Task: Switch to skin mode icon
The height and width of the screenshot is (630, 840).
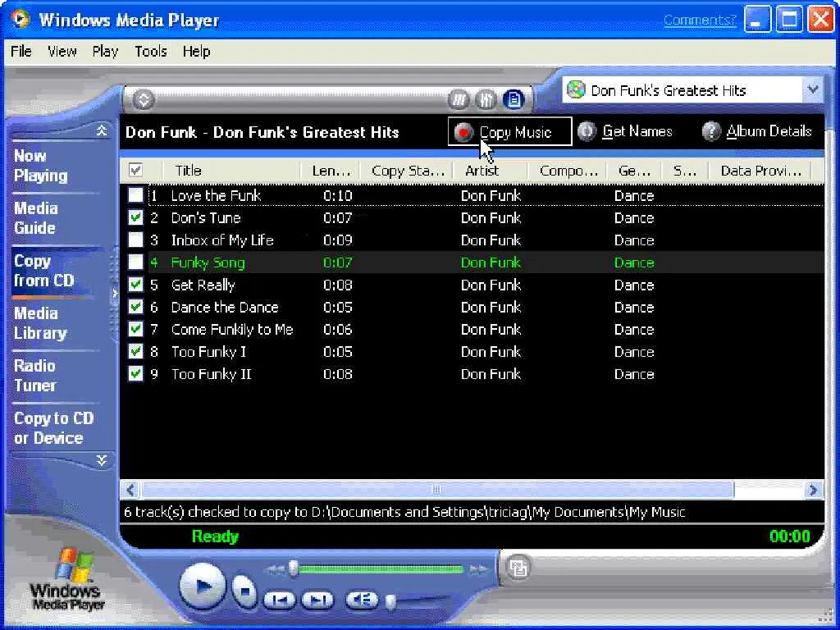Action: 518,568
